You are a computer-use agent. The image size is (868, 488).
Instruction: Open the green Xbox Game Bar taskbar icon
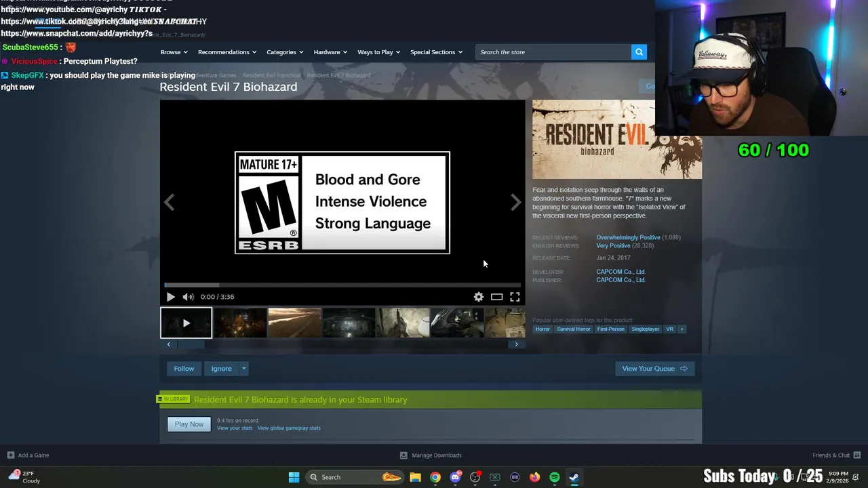click(495, 477)
